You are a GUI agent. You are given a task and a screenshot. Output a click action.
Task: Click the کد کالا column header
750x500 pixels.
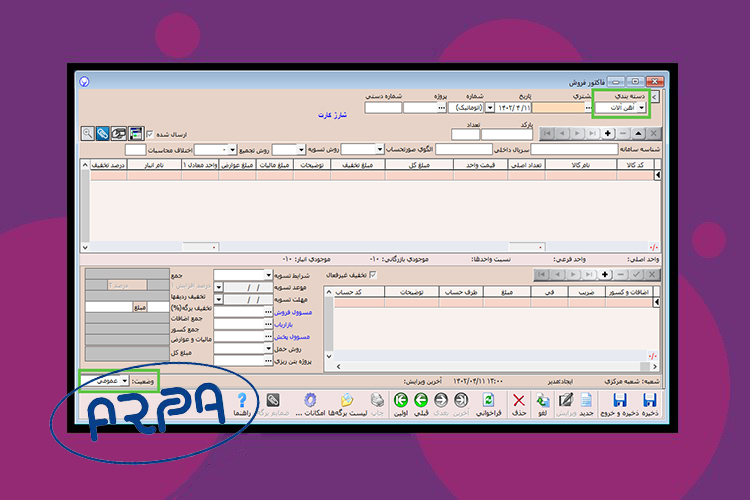pyautogui.click(x=635, y=165)
